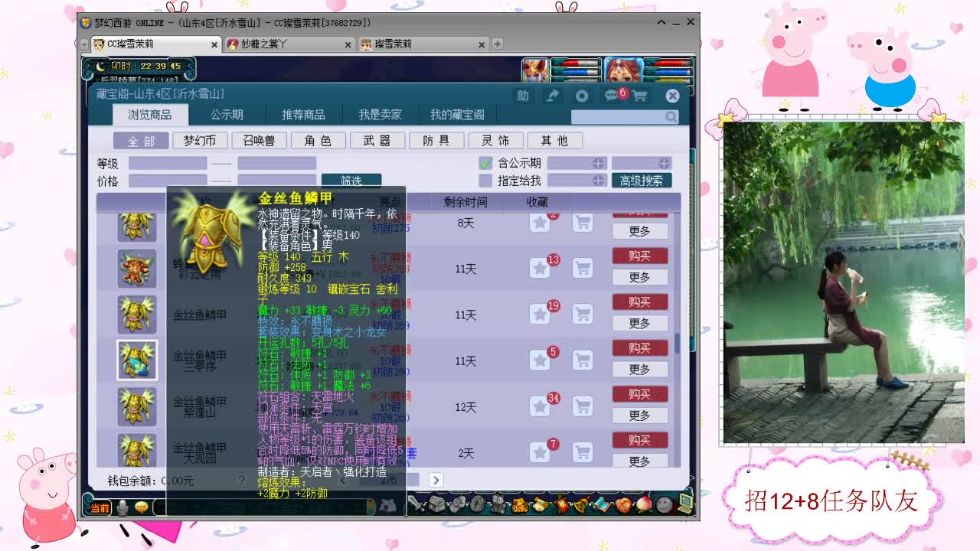The height and width of the screenshot is (551, 980).
Task: Close the CC璨雪茉莉 window tab
Action: pos(214,44)
